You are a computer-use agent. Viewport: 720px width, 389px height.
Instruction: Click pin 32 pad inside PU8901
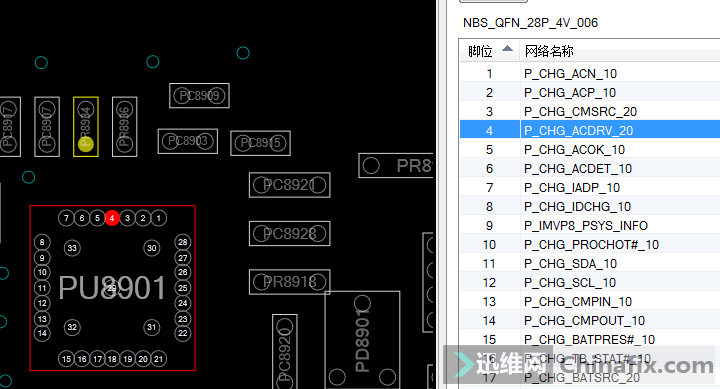coord(72,327)
